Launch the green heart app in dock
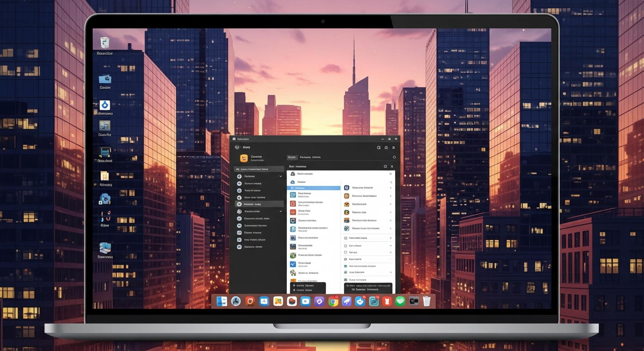 pos(401,301)
